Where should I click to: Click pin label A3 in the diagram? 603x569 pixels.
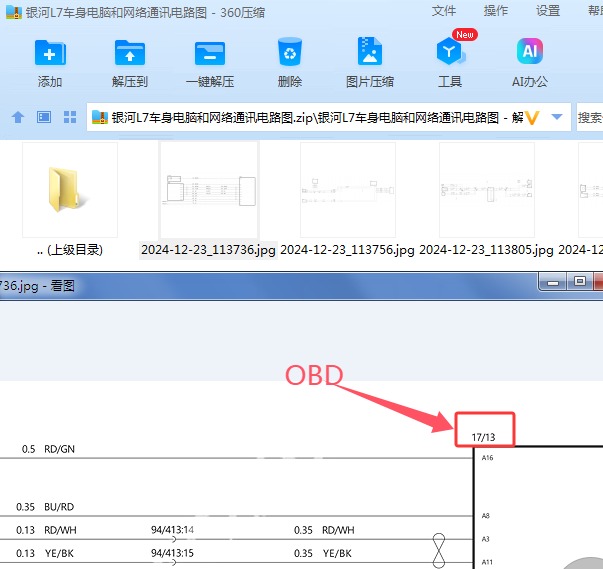point(486,539)
